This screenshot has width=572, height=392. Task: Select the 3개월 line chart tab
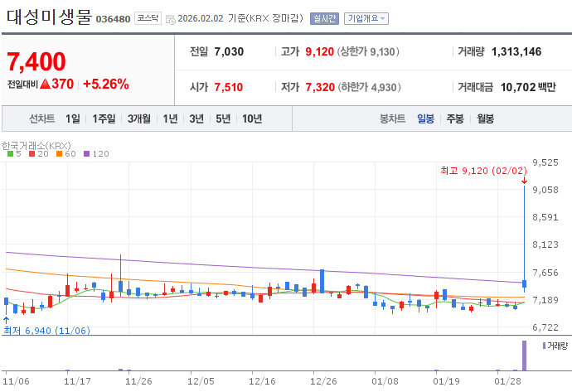pos(139,119)
